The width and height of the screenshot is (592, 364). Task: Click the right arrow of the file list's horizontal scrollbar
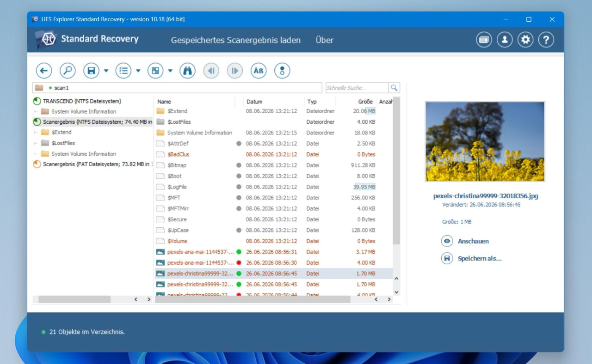389,299
